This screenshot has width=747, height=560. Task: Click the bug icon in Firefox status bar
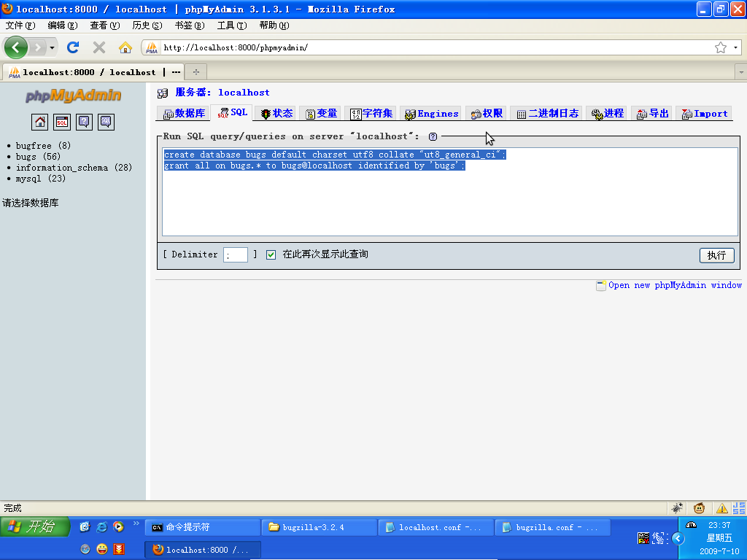pos(677,508)
